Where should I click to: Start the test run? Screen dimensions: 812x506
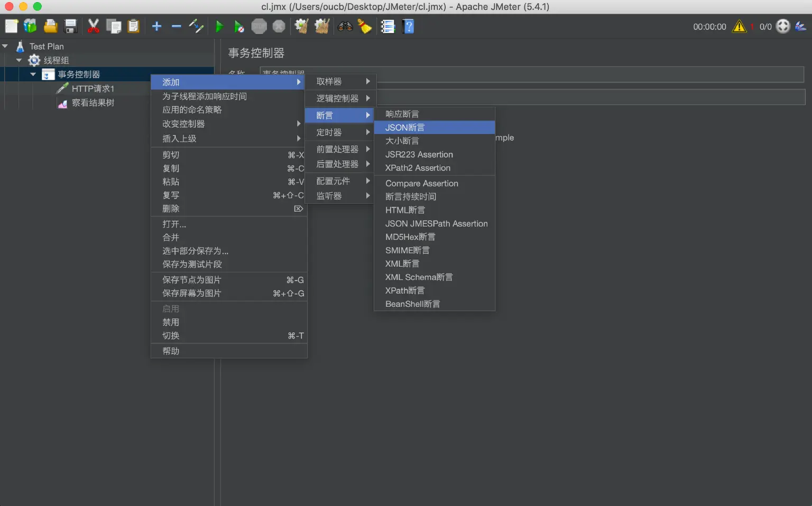[x=219, y=26]
